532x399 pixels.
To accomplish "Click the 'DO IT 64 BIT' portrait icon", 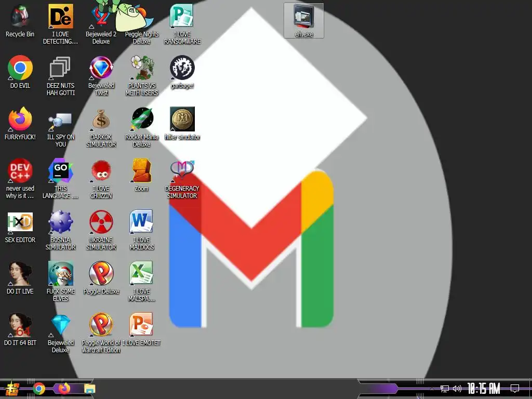I will coord(20,330).
